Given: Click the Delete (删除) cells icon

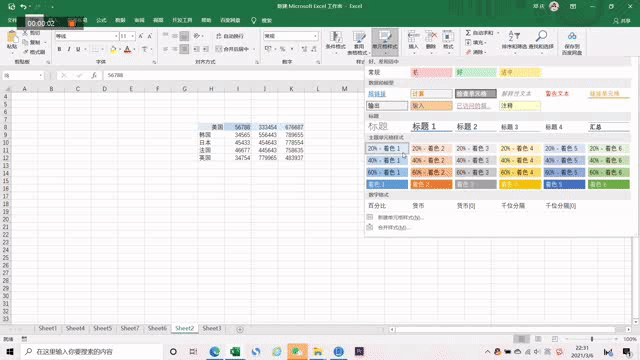Looking at the screenshot, I should tap(431, 36).
